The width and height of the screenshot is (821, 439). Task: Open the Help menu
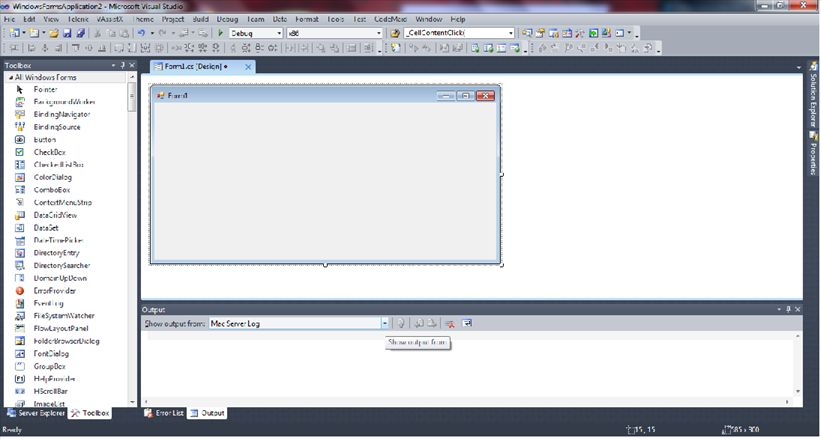(x=458, y=19)
